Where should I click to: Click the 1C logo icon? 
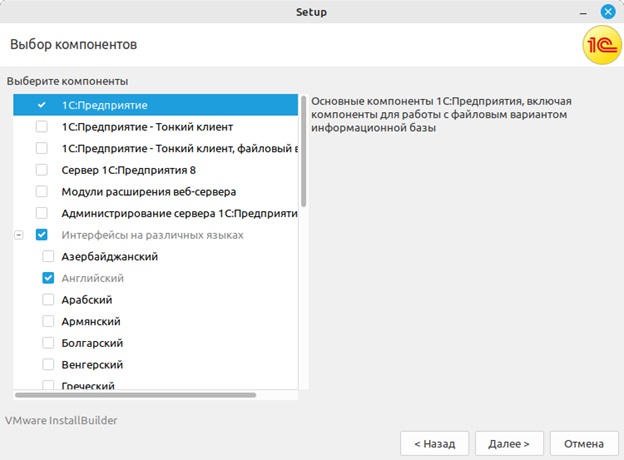598,45
